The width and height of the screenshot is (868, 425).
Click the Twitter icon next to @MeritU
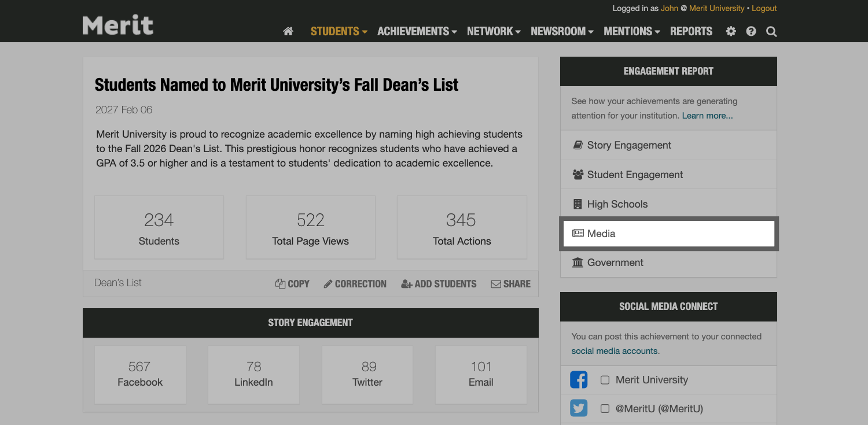[x=578, y=408]
